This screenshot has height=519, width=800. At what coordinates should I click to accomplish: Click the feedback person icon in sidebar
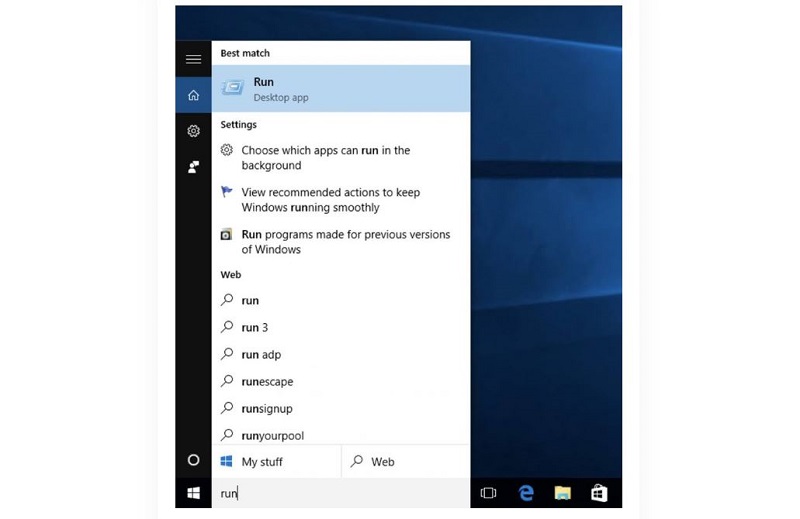193,167
